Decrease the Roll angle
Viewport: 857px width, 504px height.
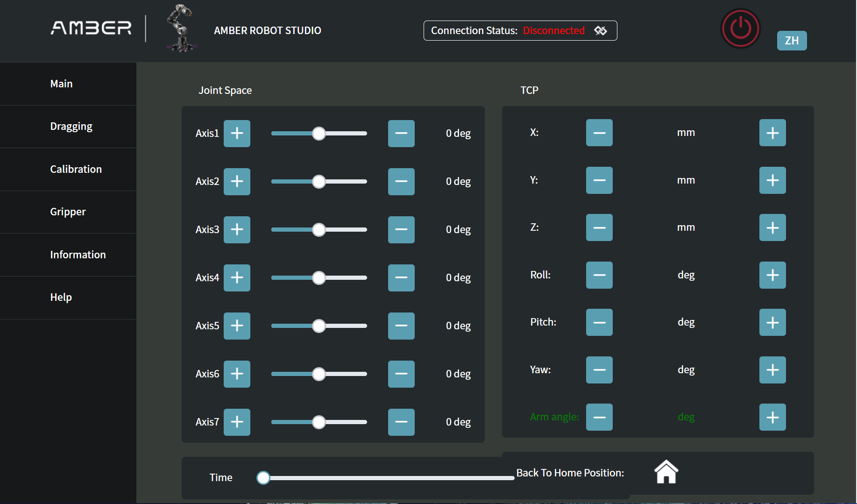[x=599, y=275]
